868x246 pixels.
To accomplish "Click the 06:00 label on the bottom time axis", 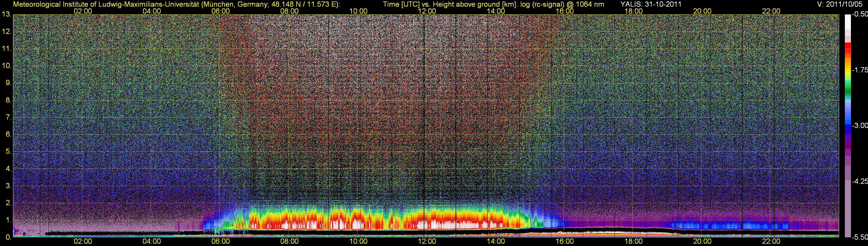I will (220, 242).
